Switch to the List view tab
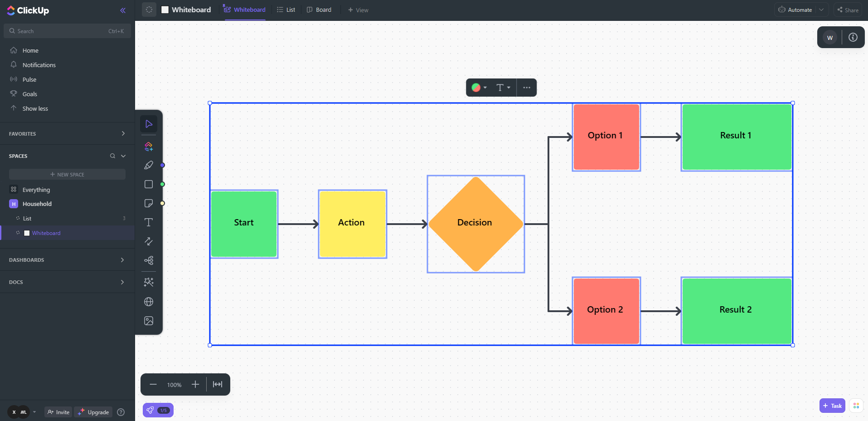The width and height of the screenshot is (868, 421). pos(286,10)
